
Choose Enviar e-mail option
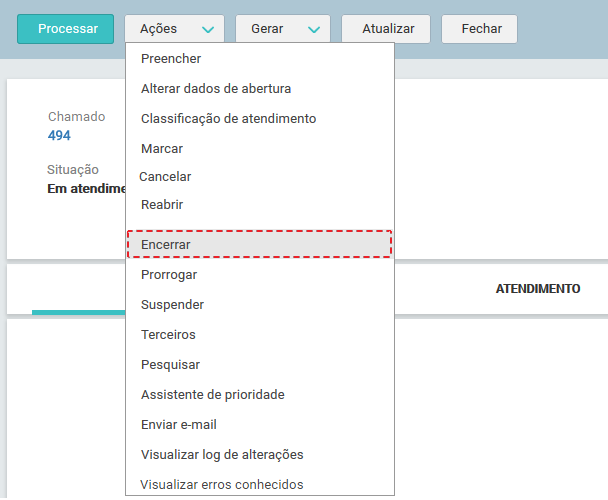[x=178, y=424]
